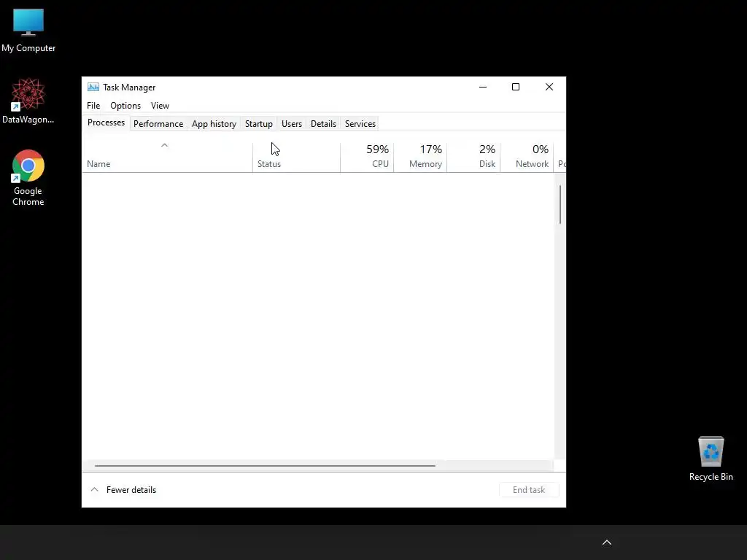Image resolution: width=747 pixels, height=560 pixels.
Task: Switch to the App history tab
Action: point(214,124)
